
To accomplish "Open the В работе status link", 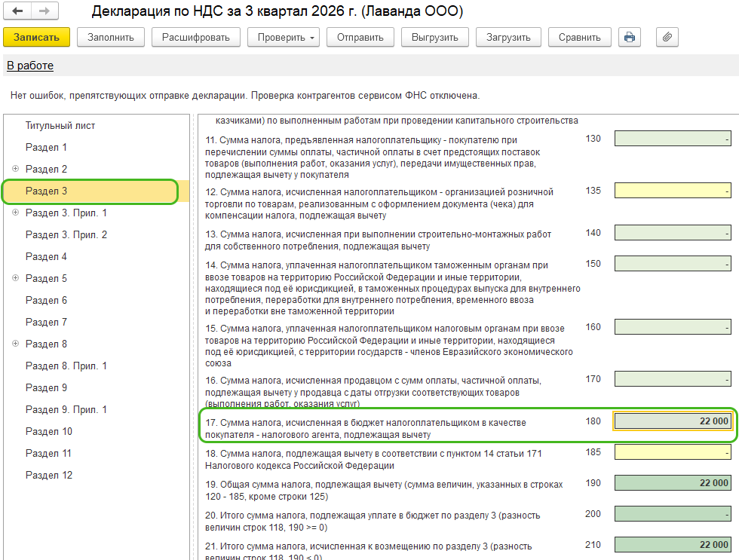I will click(30, 66).
